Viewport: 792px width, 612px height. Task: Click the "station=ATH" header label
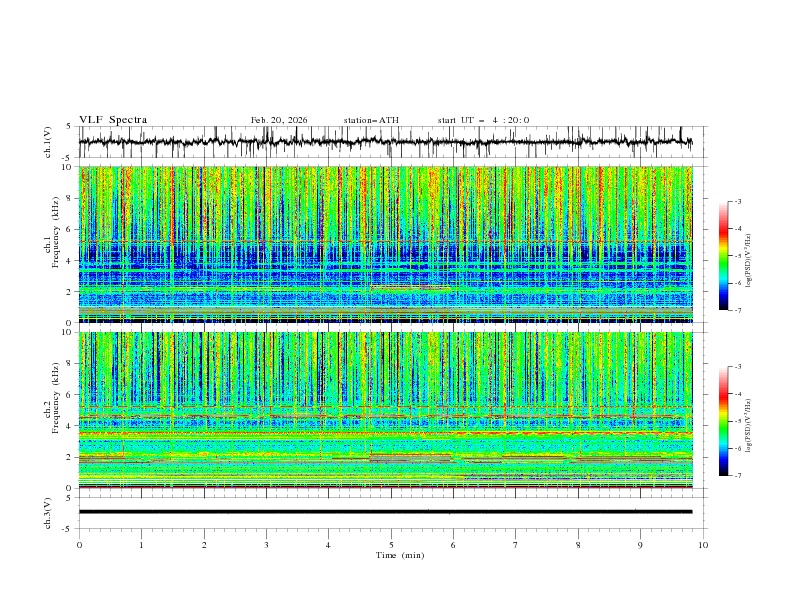(x=371, y=120)
